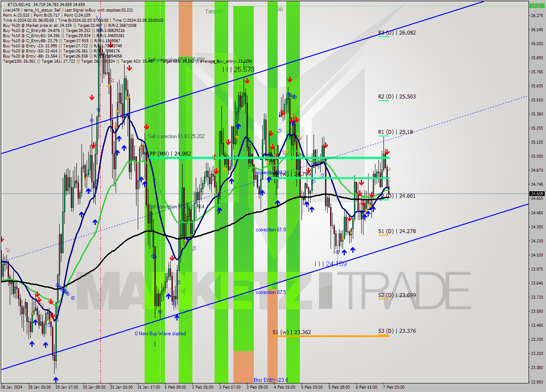Click the '| | | 24.159' swing low label

click(x=331, y=264)
